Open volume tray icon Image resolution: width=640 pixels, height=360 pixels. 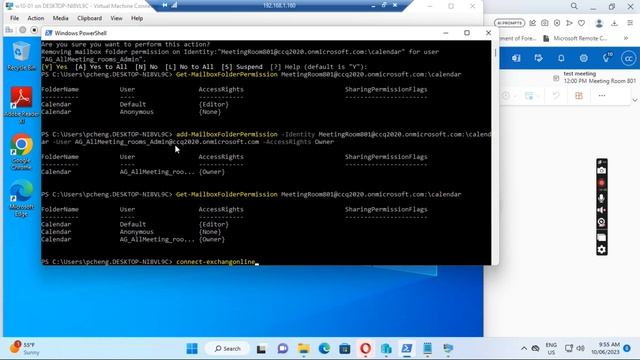[580, 349]
